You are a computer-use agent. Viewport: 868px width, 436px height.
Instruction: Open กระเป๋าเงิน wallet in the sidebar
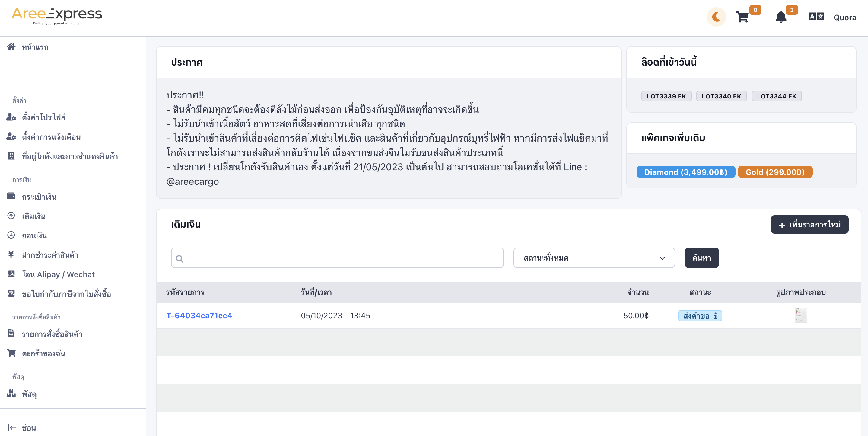coord(39,197)
